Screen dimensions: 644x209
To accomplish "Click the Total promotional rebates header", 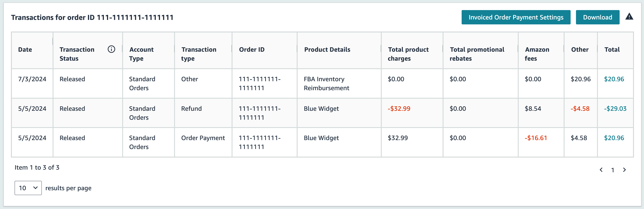I will (477, 54).
